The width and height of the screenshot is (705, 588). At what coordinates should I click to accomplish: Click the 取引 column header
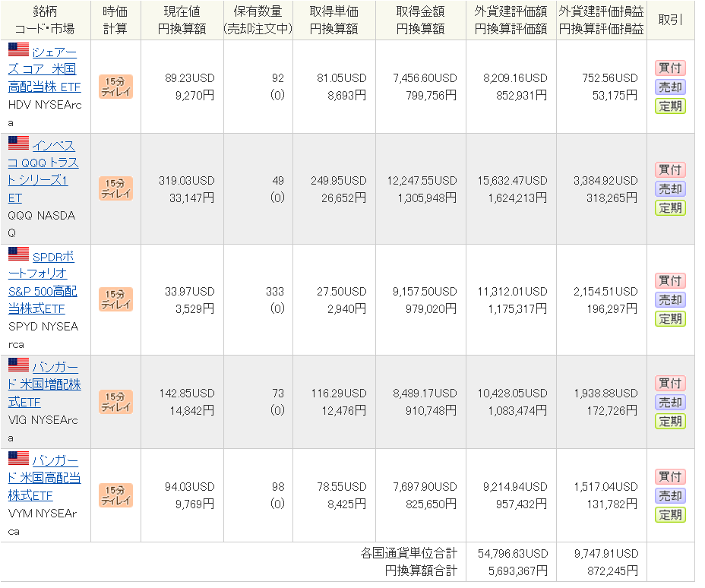point(670,21)
